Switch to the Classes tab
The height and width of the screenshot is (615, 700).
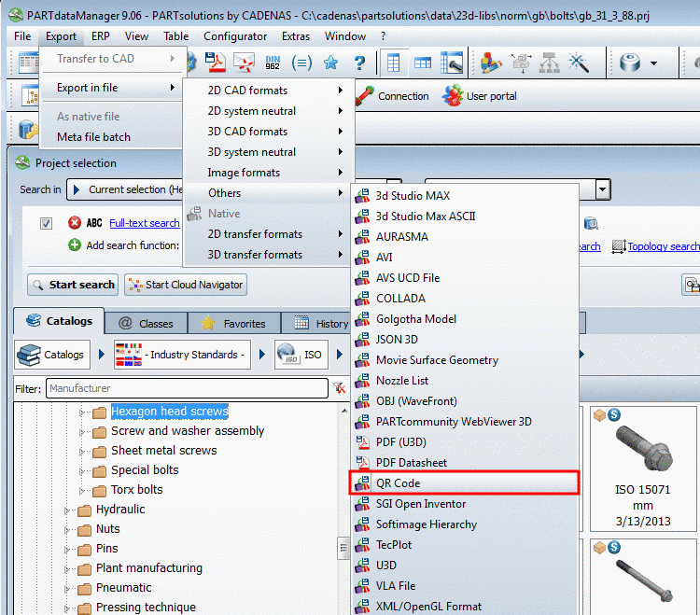[x=146, y=323]
